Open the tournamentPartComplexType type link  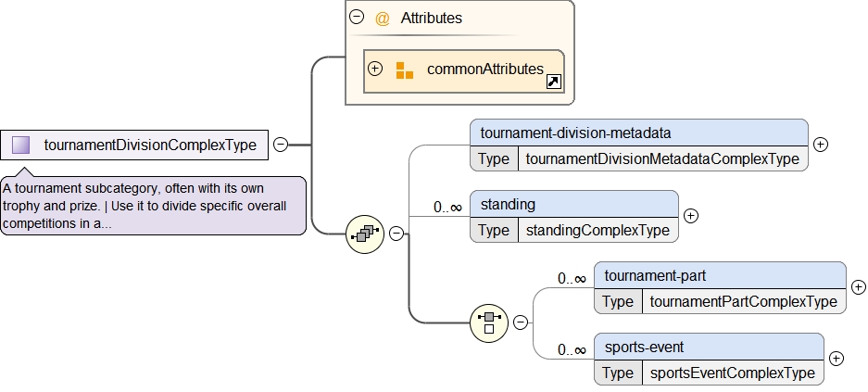click(743, 301)
